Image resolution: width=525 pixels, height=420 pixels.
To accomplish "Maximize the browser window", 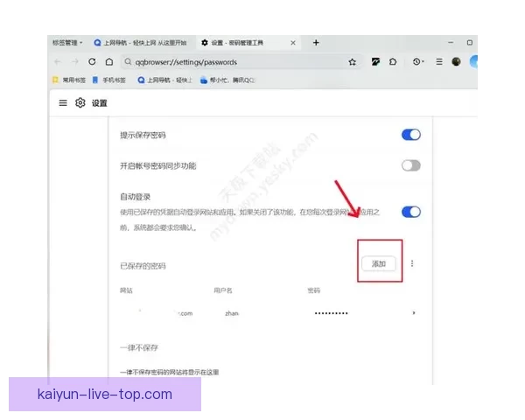I will click(470, 43).
